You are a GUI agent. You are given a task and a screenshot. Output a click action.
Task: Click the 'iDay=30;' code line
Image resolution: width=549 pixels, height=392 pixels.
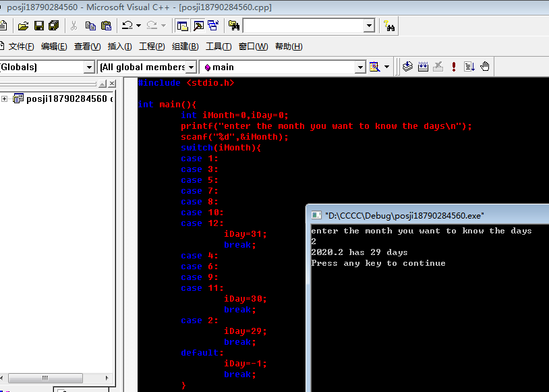click(x=245, y=299)
